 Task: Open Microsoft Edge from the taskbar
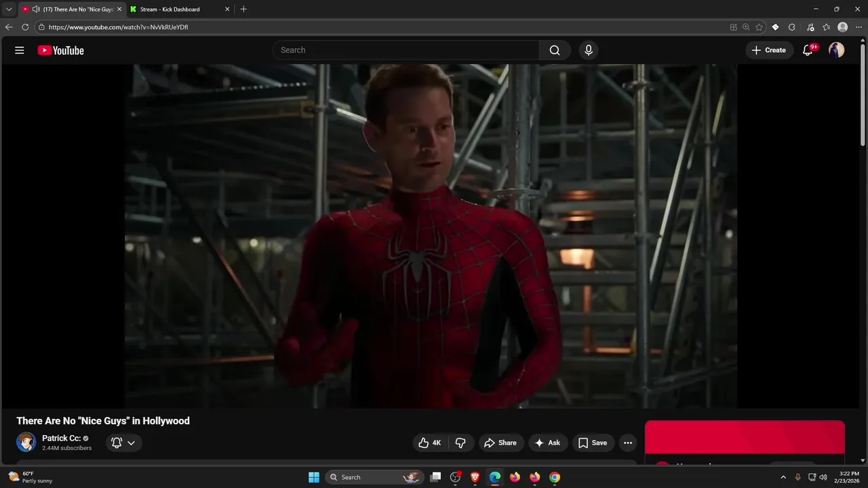[495, 477]
